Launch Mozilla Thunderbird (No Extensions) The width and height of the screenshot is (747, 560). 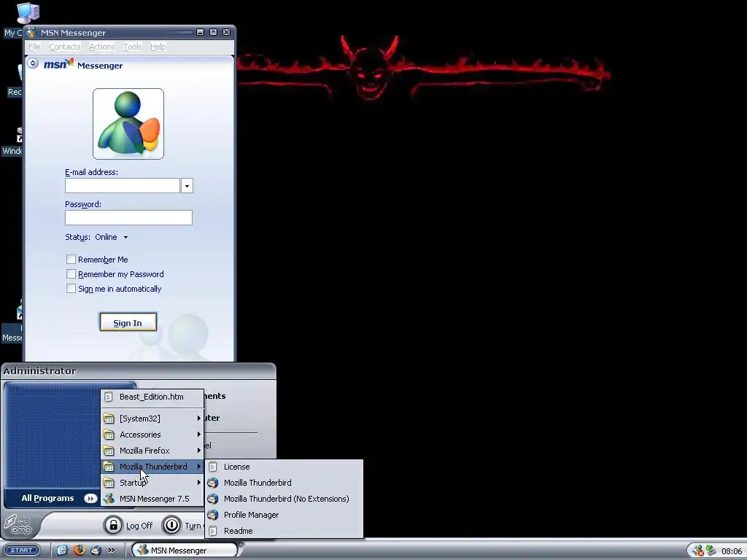tap(284, 499)
